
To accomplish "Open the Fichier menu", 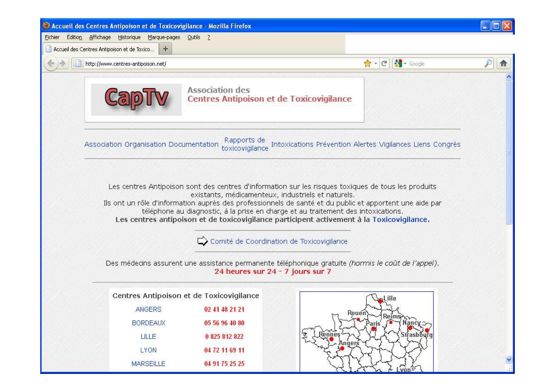I will pyautogui.click(x=52, y=37).
